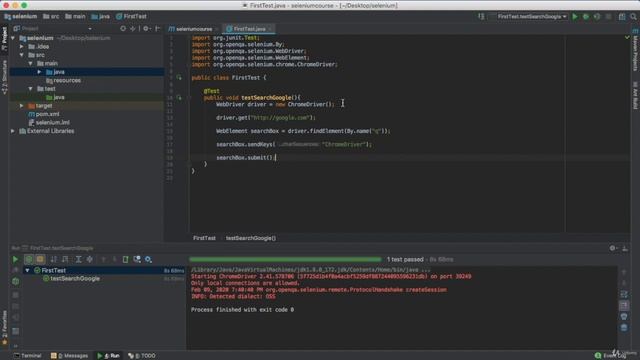The image size is (640, 360).
Task: Click print icon on console right side
Action: tap(624, 316)
